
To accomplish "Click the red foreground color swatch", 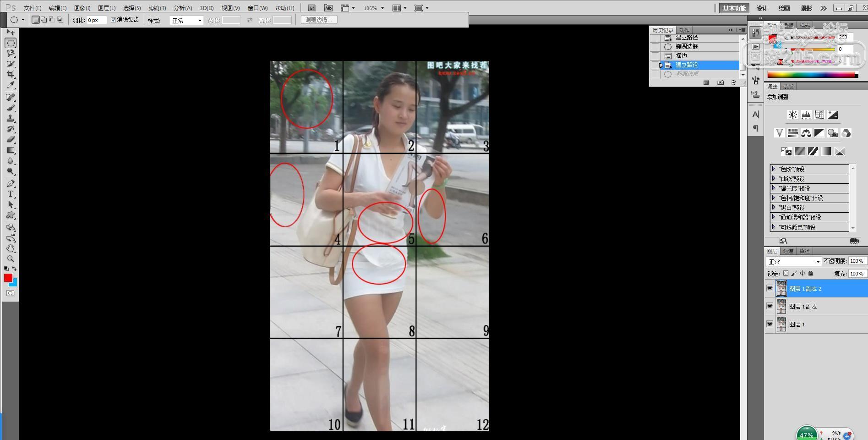I will click(x=8, y=278).
